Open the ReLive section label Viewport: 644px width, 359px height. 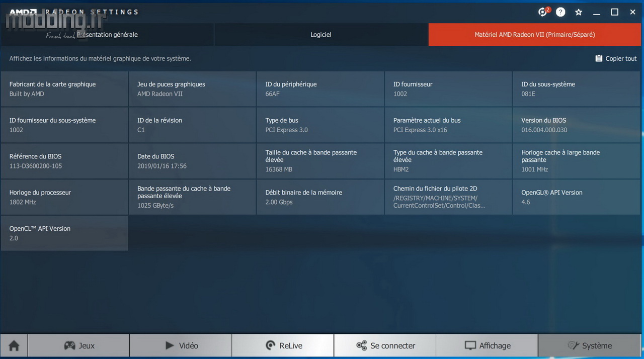pyautogui.click(x=291, y=345)
